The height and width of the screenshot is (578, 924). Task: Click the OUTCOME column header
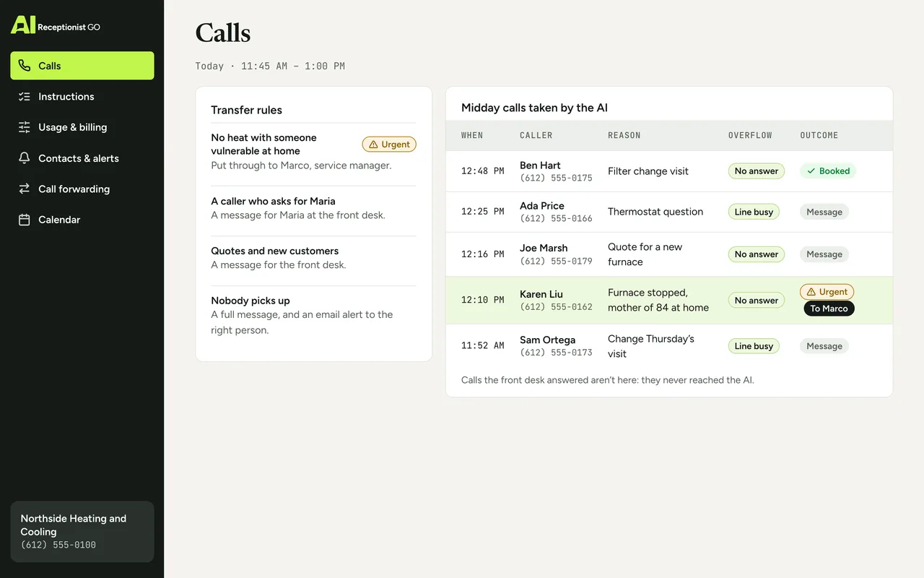click(819, 135)
